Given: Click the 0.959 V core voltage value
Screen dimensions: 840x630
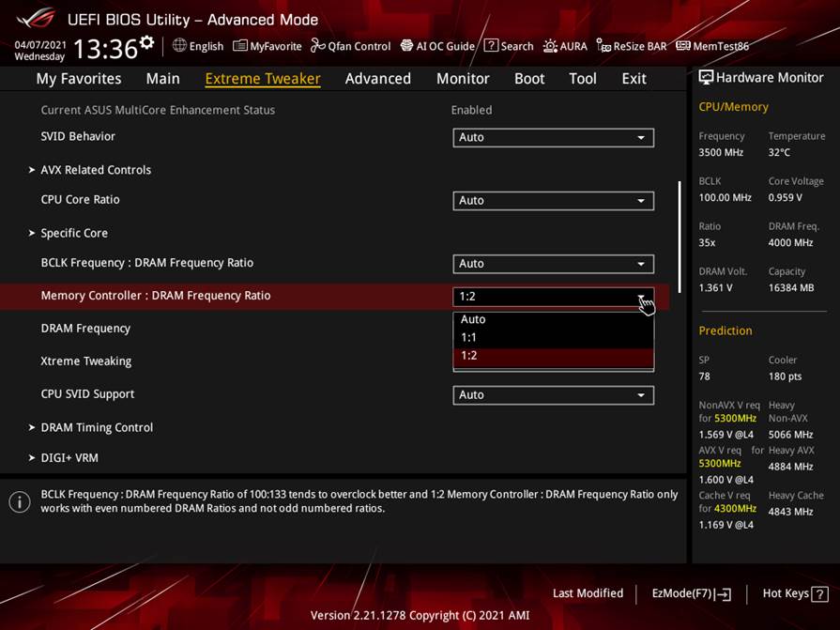Looking at the screenshot, I should (x=786, y=198).
